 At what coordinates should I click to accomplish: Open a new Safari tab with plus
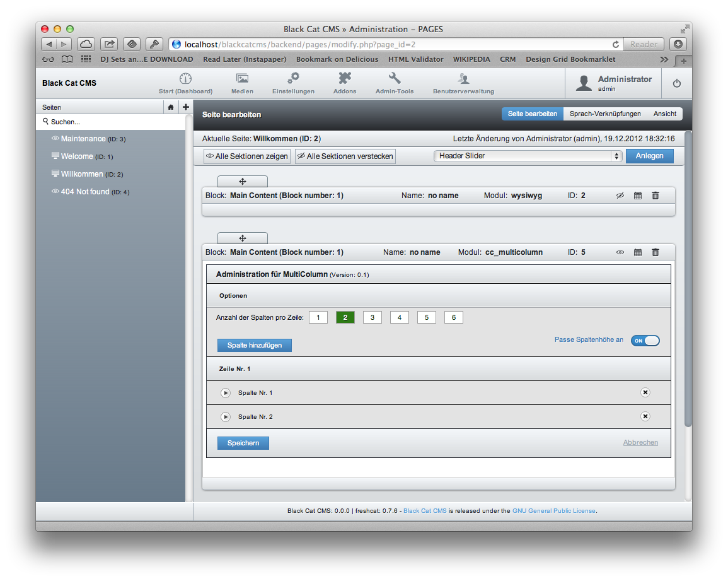683,61
